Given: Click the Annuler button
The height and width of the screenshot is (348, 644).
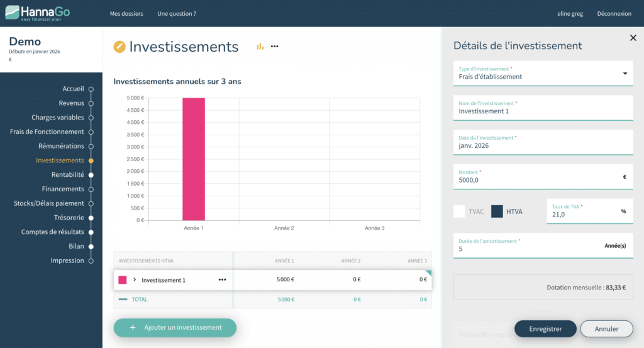Looking at the screenshot, I should (607, 328).
